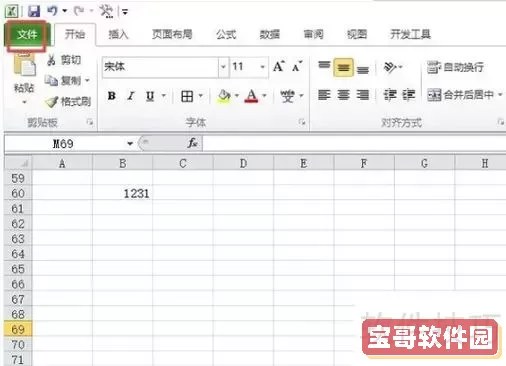Toggle align text left
The image size is (506, 366).
(324, 95)
